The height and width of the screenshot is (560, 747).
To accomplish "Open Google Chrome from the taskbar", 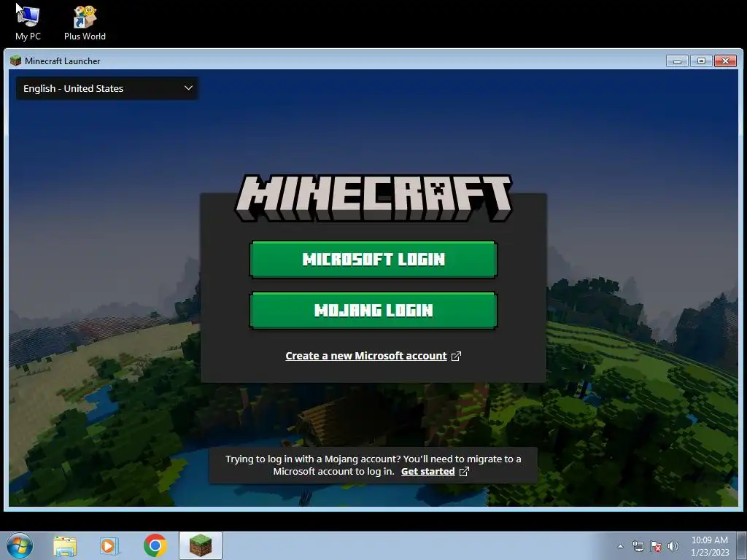I will (x=155, y=545).
